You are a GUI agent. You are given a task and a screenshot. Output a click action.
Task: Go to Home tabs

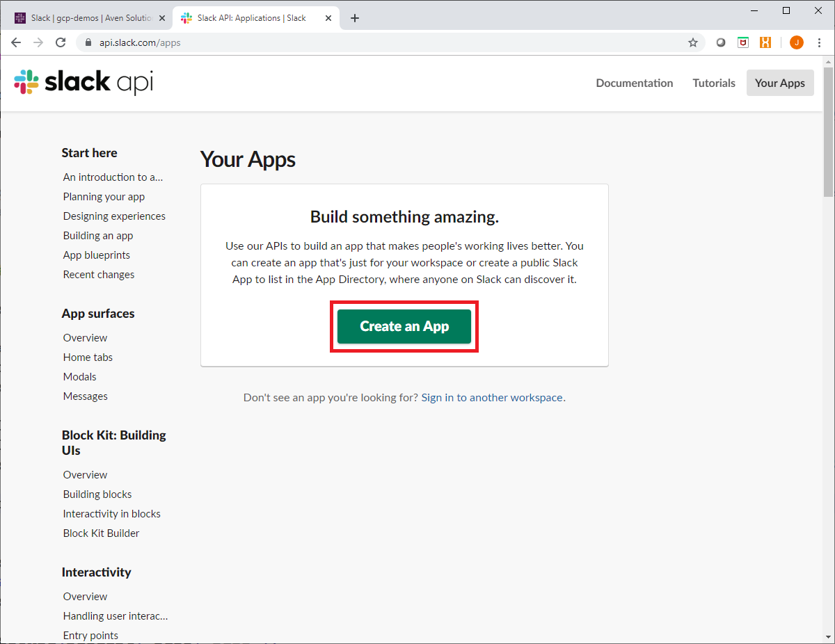(x=88, y=357)
